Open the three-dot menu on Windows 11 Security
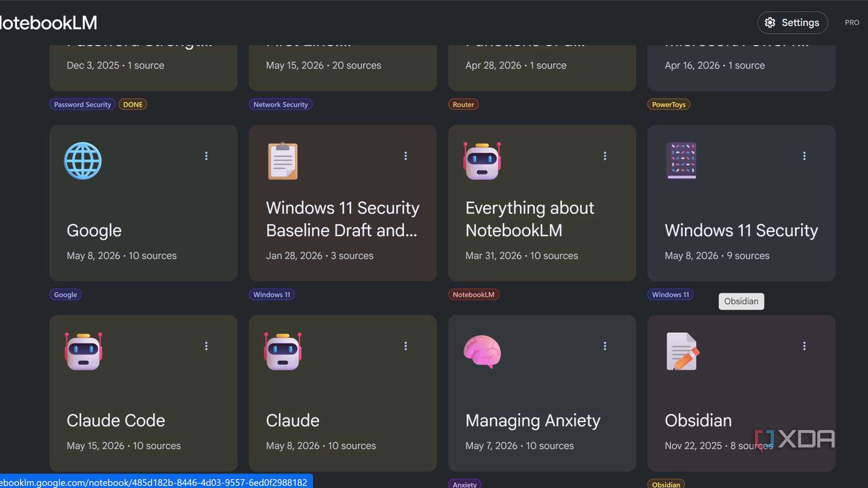Screen dimensions: 868x488 [x=804, y=156]
